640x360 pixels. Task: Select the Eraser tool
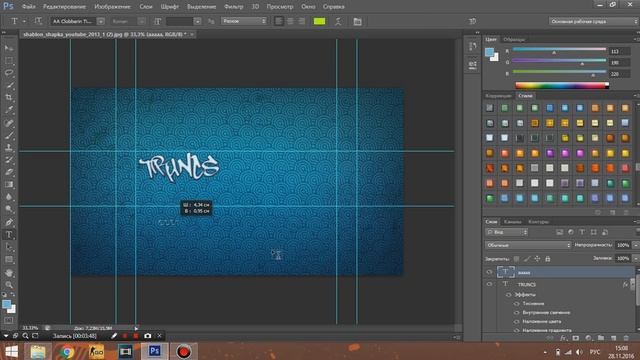tap(9, 172)
